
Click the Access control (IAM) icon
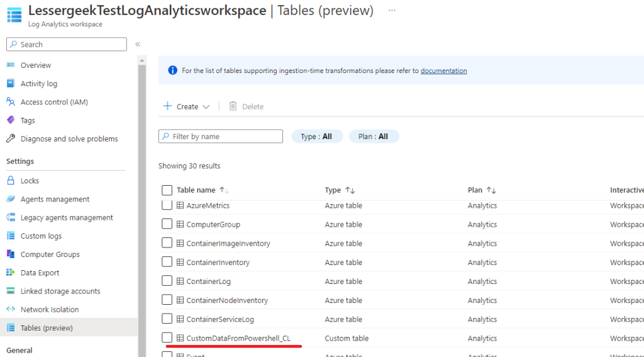click(x=10, y=102)
